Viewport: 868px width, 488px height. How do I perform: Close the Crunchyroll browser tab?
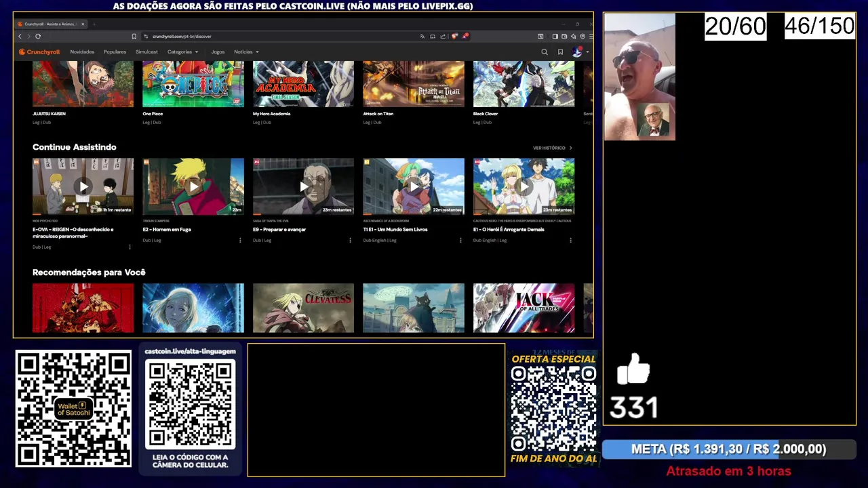point(83,24)
